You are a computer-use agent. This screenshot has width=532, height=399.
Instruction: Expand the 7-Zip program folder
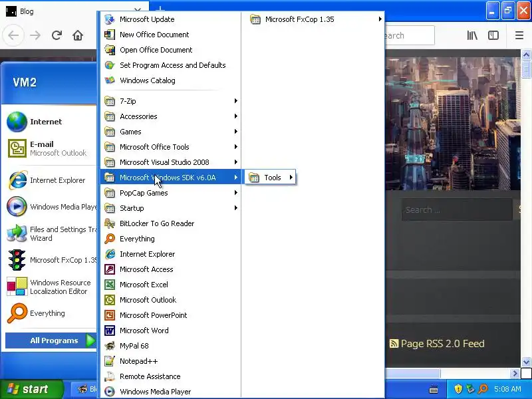170,101
